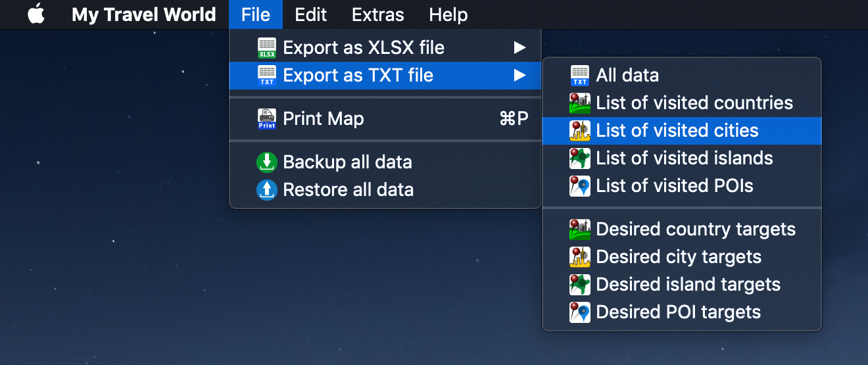Click the Desired island targets icon

[580, 285]
